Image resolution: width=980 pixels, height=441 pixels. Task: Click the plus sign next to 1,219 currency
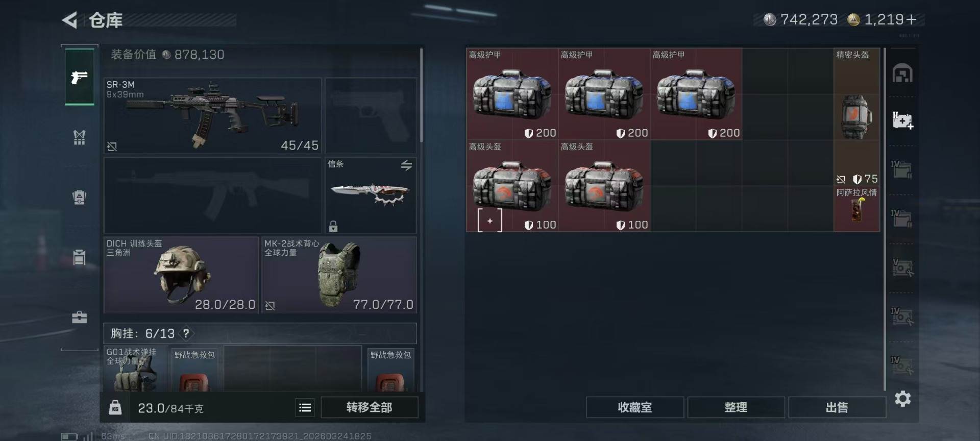(x=912, y=19)
